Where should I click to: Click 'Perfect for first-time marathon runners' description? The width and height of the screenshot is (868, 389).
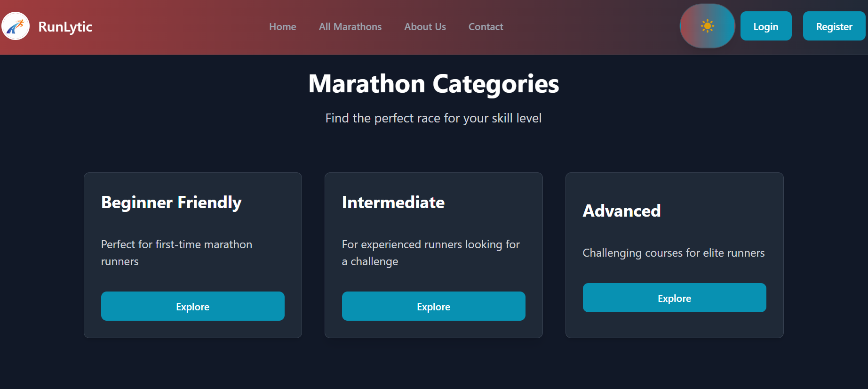pos(177,253)
